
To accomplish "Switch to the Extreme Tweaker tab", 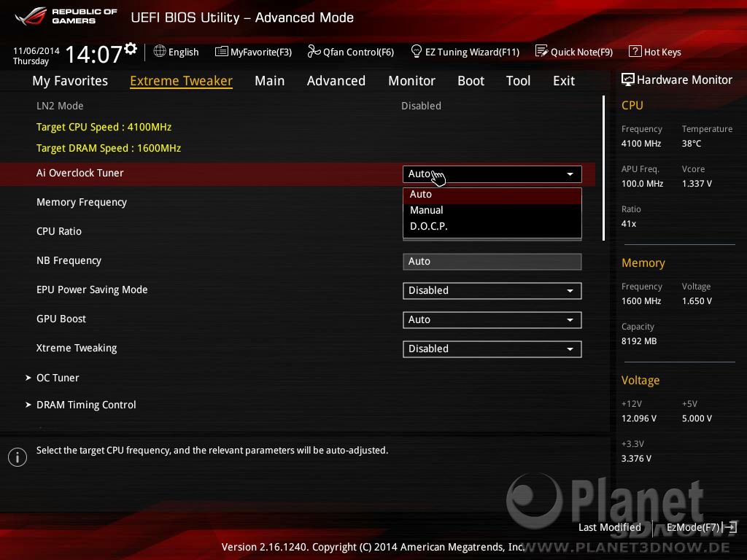I will click(181, 81).
